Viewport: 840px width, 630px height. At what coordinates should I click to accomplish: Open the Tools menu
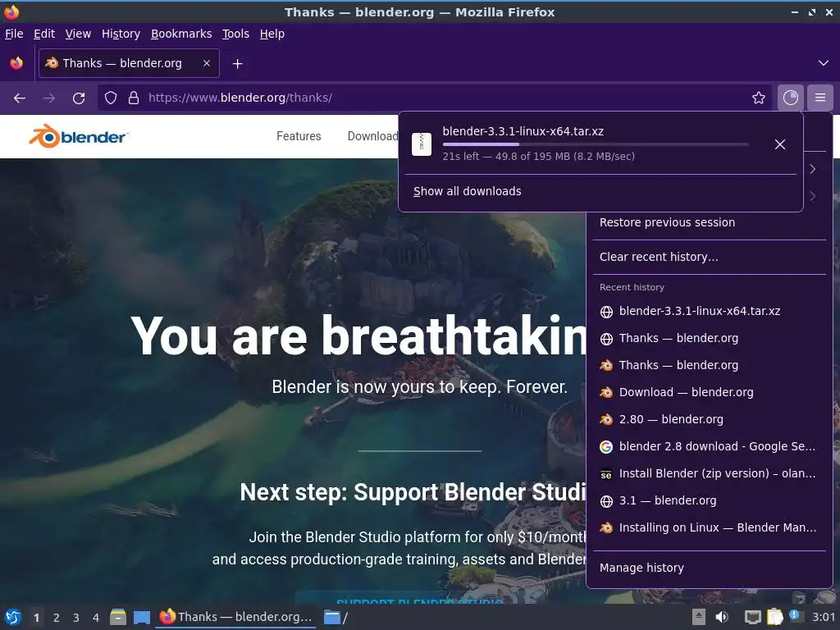[x=235, y=34]
